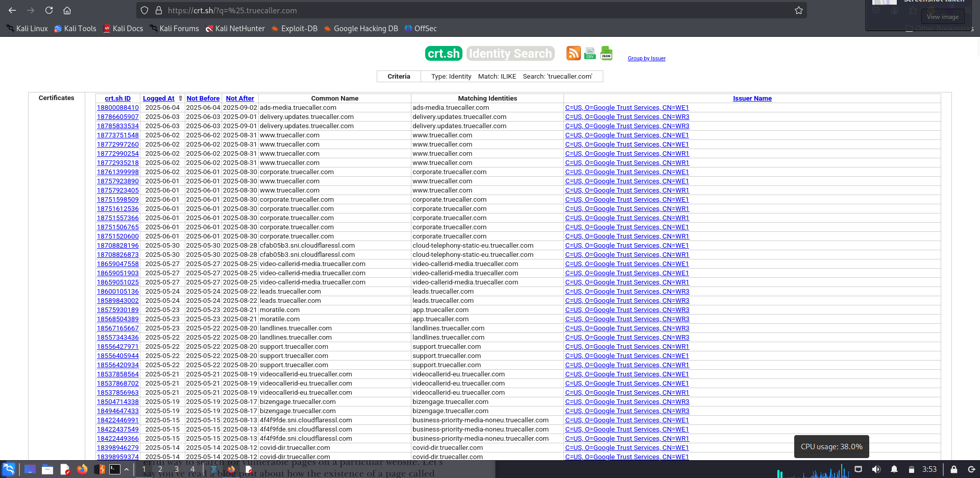Image resolution: width=980 pixels, height=478 pixels.
Task: Reload the crt.sh page
Action: click(x=49, y=10)
